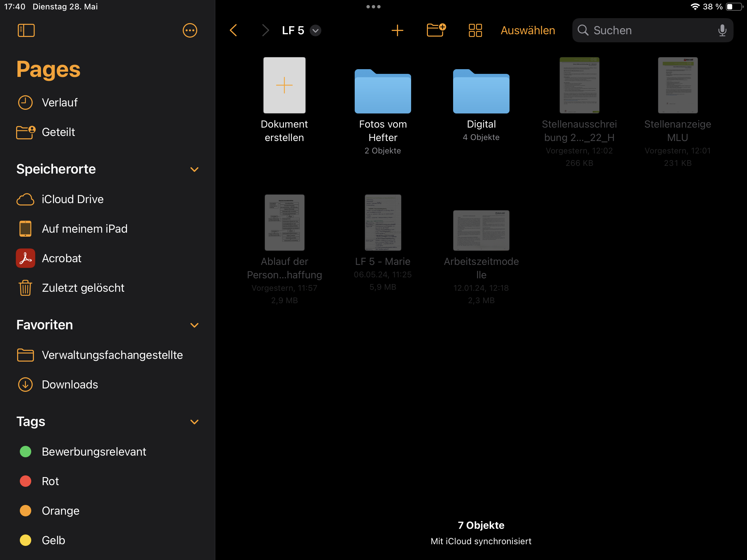The width and height of the screenshot is (747, 560).
Task: Collapse the Favoriten section
Action: coord(194,325)
